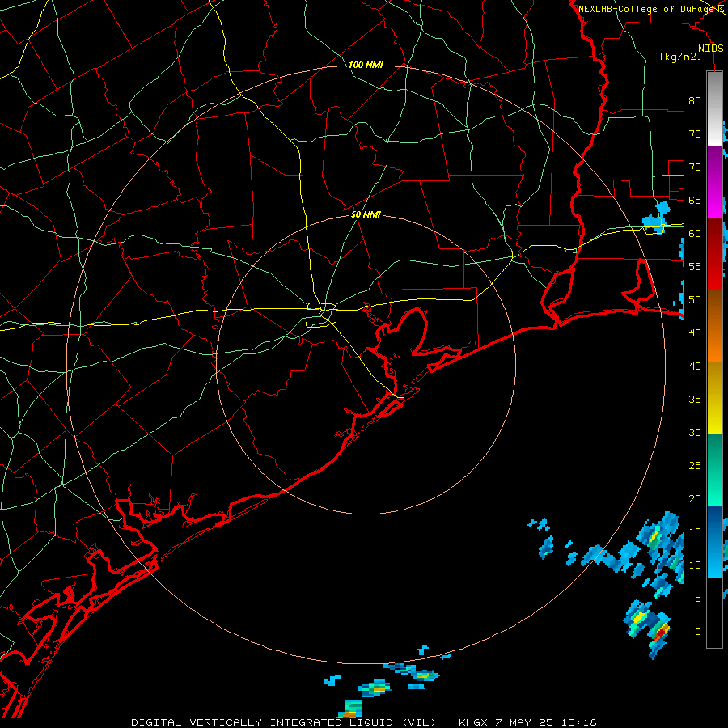Click the scale value 40
This screenshot has height=728, width=728.
coord(695,366)
